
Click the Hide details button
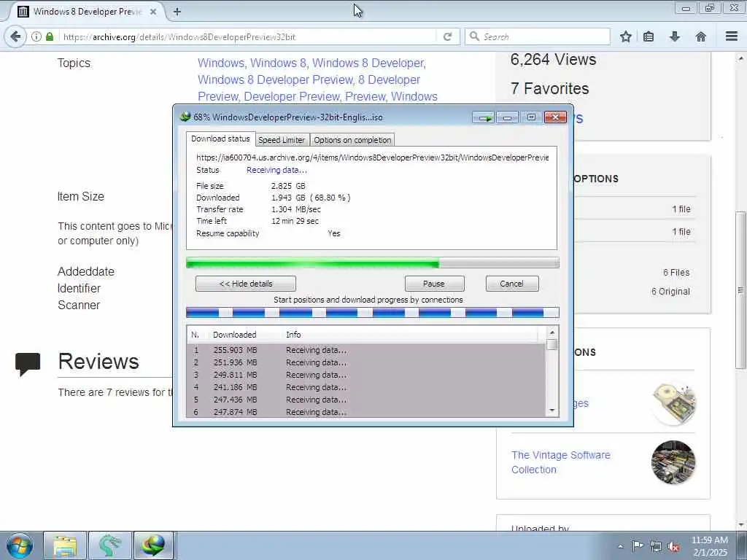click(246, 284)
